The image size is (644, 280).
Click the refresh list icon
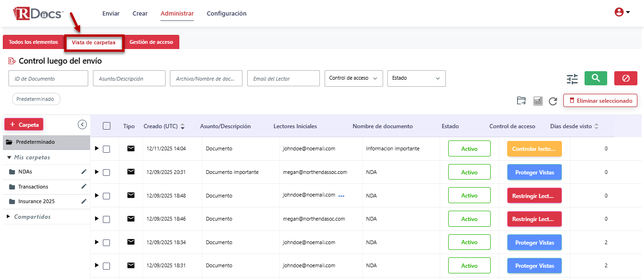point(553,101)
